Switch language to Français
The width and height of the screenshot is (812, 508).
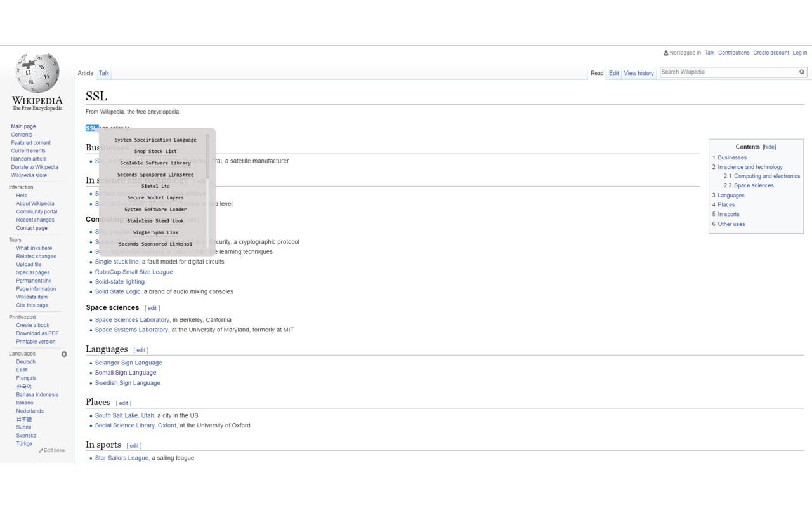26,378
